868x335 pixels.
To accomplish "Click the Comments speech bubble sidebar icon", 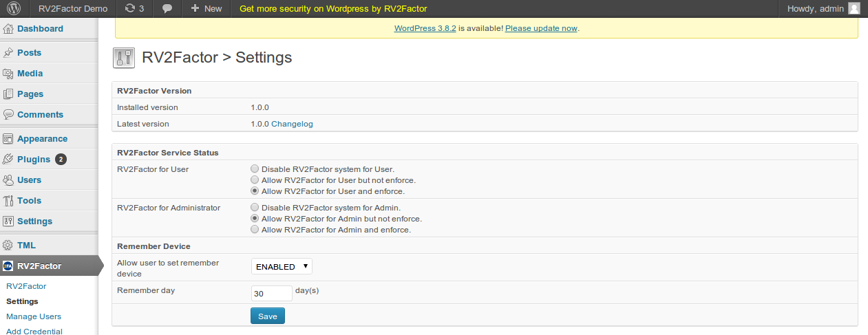I will 8,115.
